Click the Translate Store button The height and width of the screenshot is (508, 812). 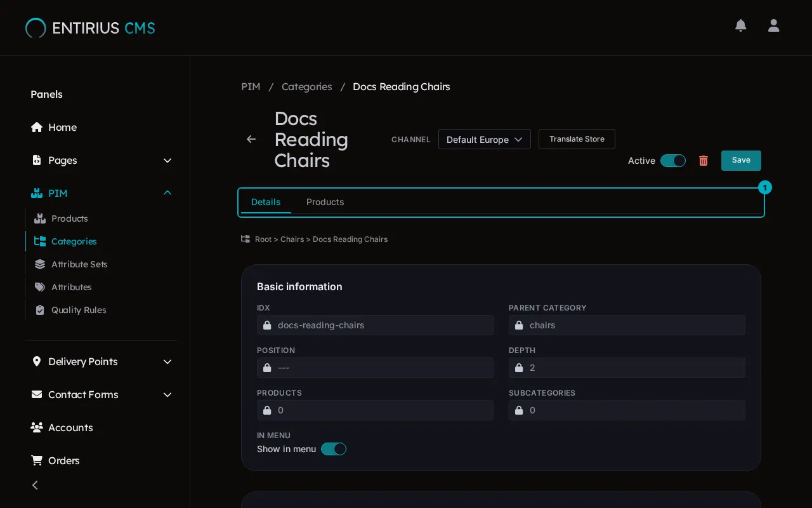(577, 139)
